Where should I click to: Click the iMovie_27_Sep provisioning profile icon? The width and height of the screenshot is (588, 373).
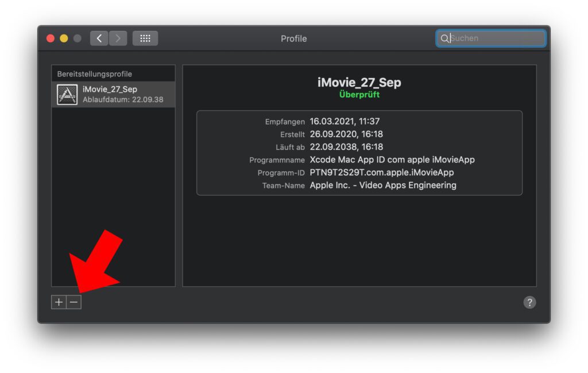click(x=67, y=95)
